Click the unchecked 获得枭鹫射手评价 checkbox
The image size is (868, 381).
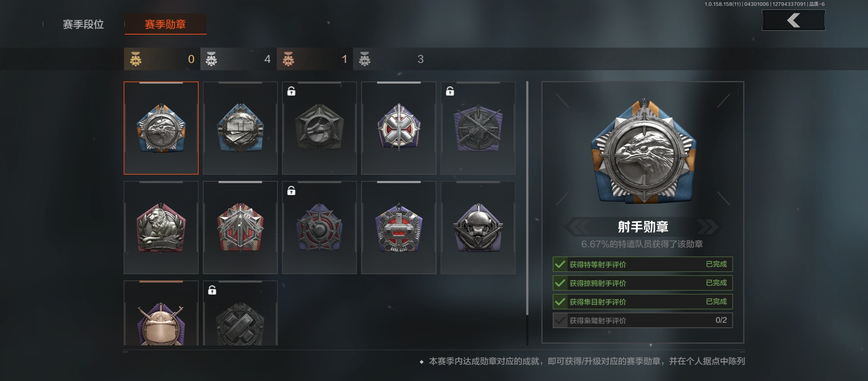point(560,320)
